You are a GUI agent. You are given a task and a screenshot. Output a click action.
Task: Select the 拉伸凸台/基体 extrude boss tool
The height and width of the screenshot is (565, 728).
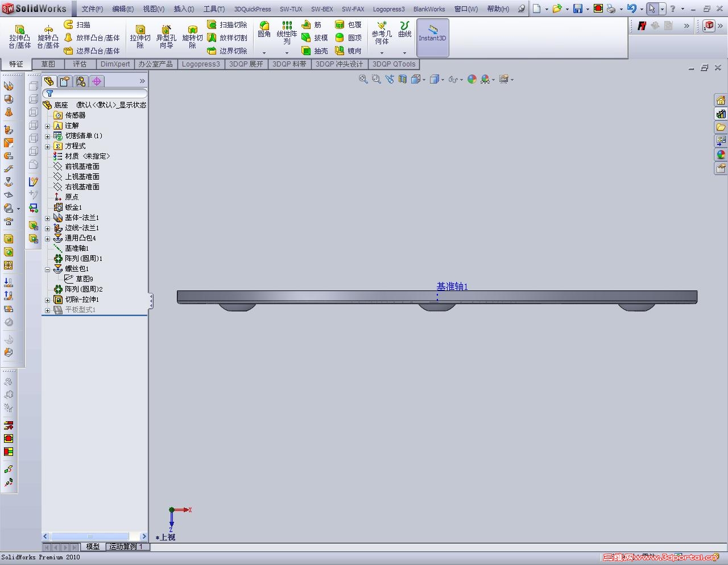(19, 36)
